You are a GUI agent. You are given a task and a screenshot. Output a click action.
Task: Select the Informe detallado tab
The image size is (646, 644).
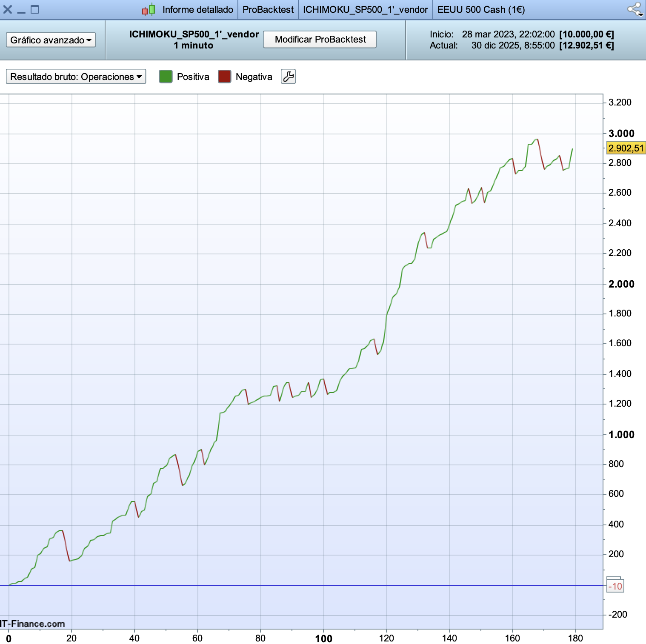tap(197, 9)
